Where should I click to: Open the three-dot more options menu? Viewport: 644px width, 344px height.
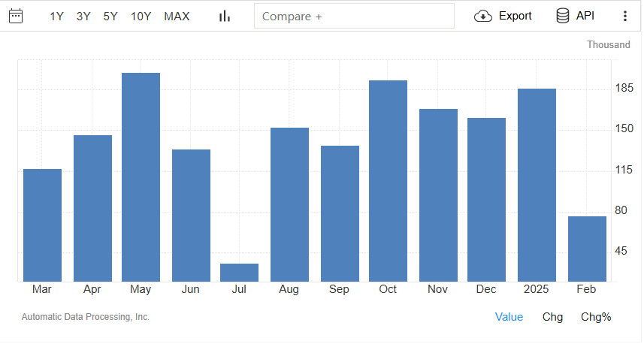624,16
